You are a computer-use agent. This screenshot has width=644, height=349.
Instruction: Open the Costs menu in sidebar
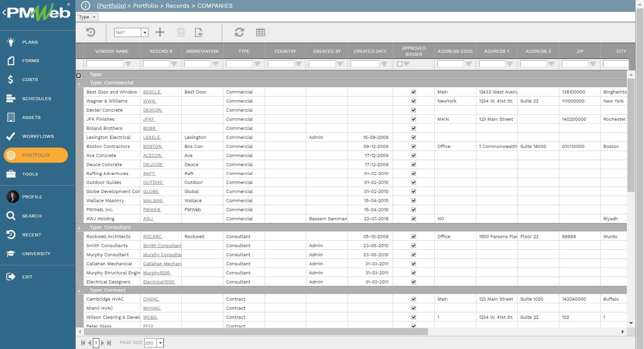point(30,80)
